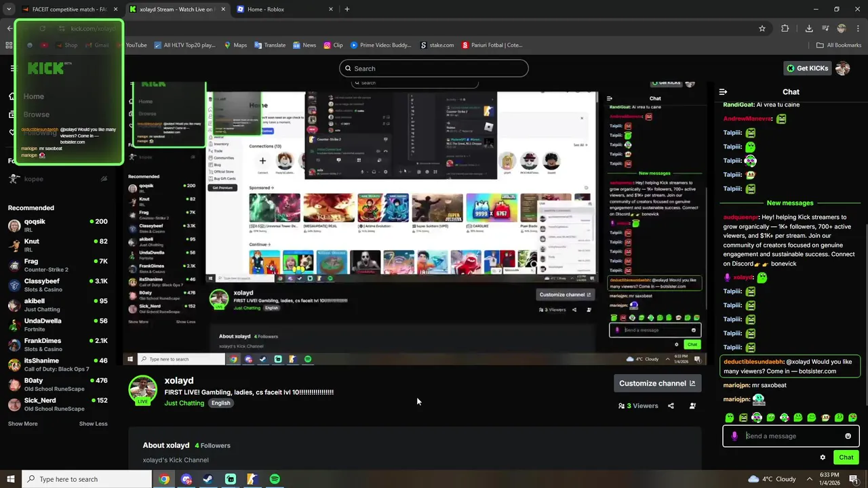Open Kick profile avatar next to Get KICKs
The height and width of the screenshot is (488, 868).
[843, 68]
